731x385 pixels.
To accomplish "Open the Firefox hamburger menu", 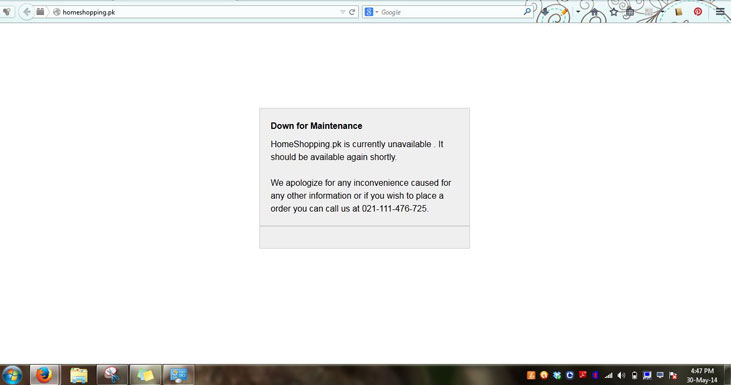I will [x=720, y=12].
